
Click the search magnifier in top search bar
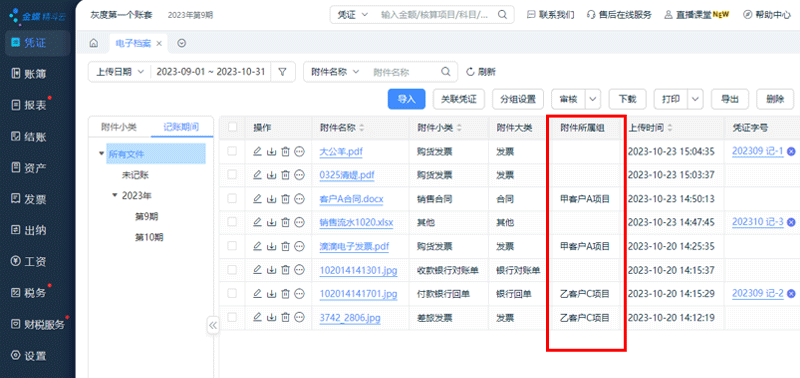tap(502, 14)
